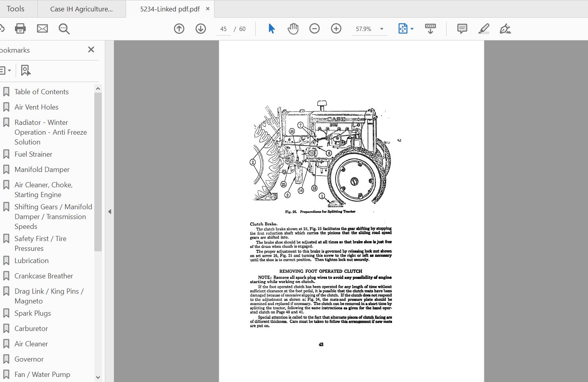Expand the bookmarks options menu
The height and width of the screenshot is (382, 588).
pos(5,71)
